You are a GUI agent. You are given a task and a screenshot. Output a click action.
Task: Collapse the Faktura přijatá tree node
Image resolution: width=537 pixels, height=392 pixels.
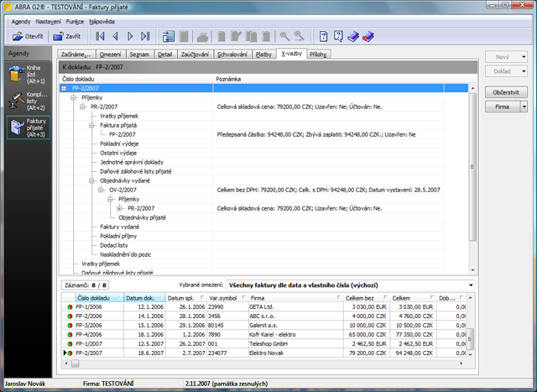pos(91,125)
